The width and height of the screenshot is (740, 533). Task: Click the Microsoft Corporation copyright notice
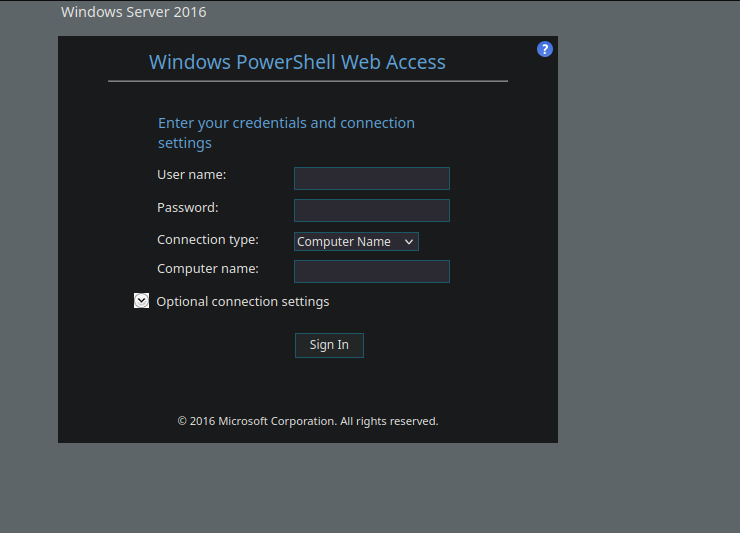(x=308, y=421)
